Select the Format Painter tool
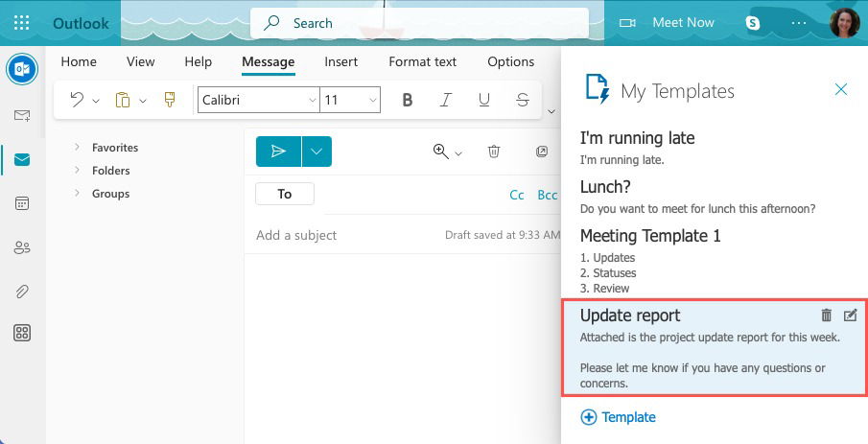This screenshot has height=444, width=868. [x=170, y=100]
